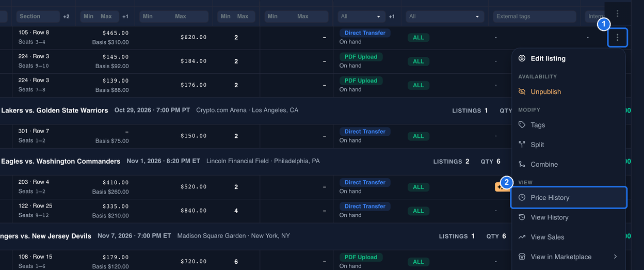Click the column header three-dot options icon
This screenshot has width=644, height=270.
tap(617, 13)
